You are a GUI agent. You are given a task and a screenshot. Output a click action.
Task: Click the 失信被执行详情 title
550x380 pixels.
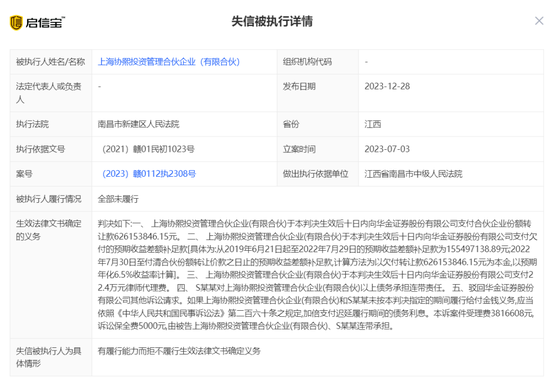coord(272,21)
